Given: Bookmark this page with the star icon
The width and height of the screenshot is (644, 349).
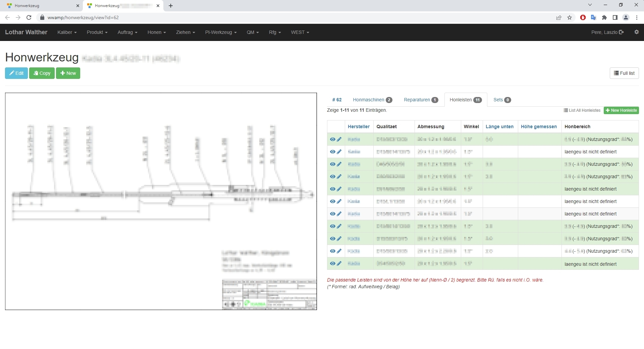Looking at the screenshot, I should pos(570,17).
